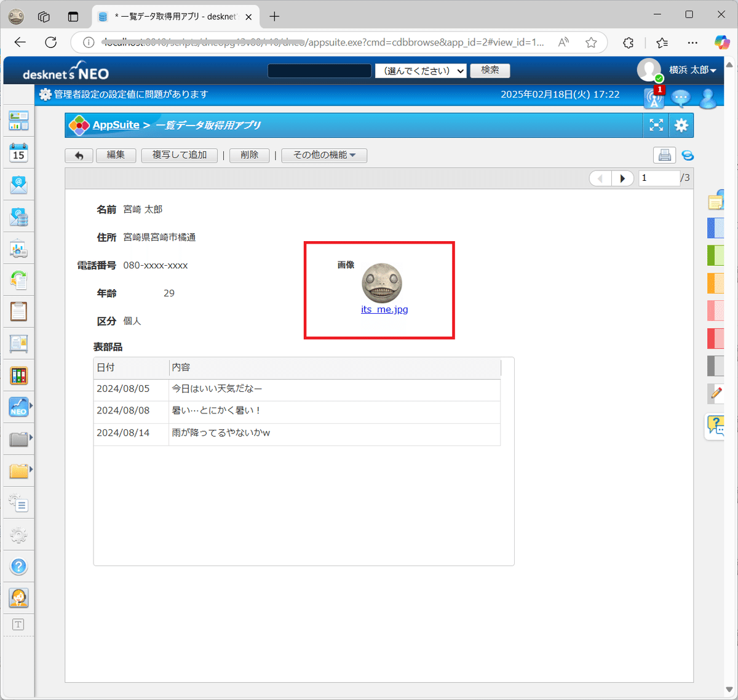This screenshot has height=700, width=738.
Task: Click the 編集 button
Action: 116,155
